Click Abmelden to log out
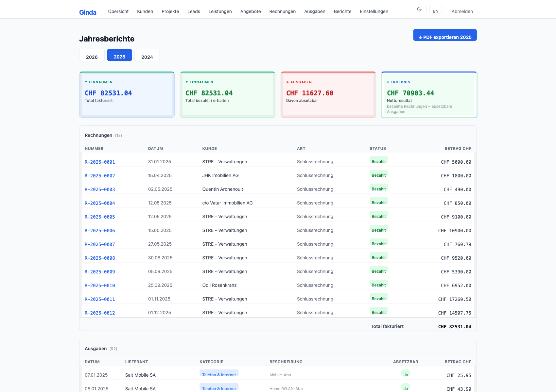Screen dimensions: 556x392 click(462, 11)
